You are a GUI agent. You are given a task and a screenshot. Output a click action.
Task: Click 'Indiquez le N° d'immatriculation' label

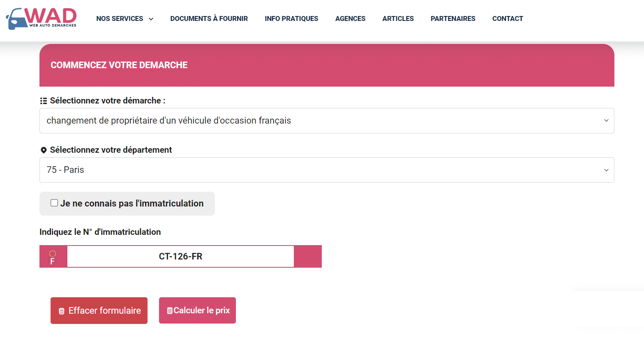[x=100, y=232]
